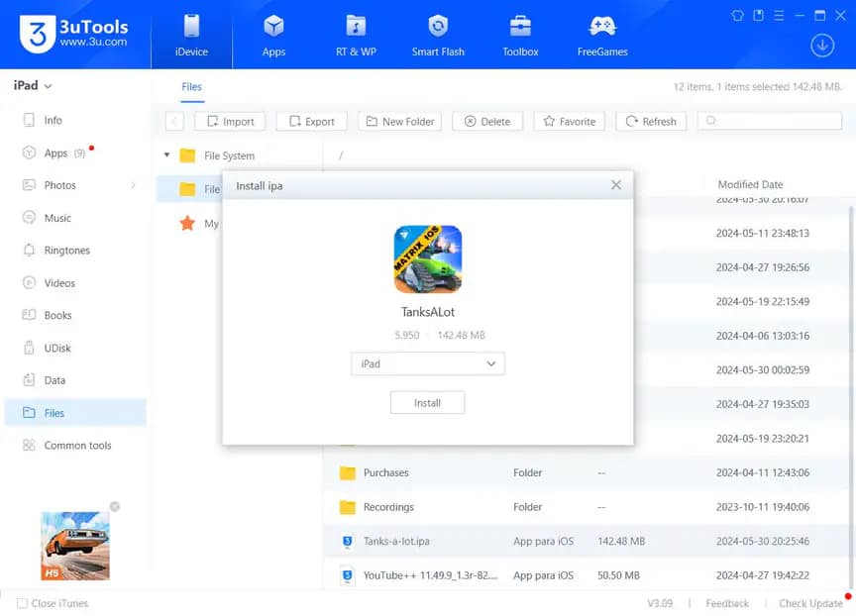
Task: Install the TanksALot ipa
Action: (427, 402)
